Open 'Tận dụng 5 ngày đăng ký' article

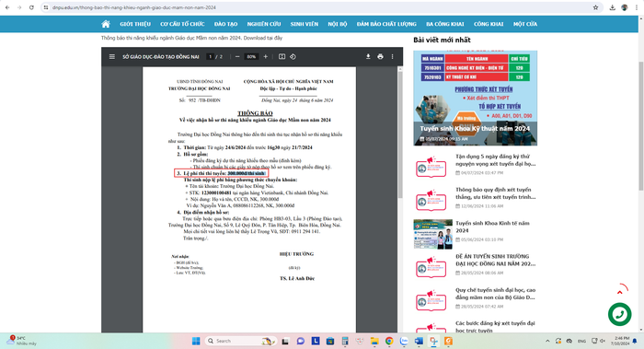point(495,160)
